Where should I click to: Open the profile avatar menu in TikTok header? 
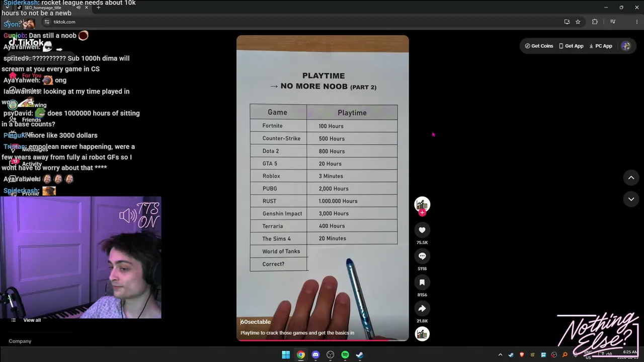[x=626, y=46]
